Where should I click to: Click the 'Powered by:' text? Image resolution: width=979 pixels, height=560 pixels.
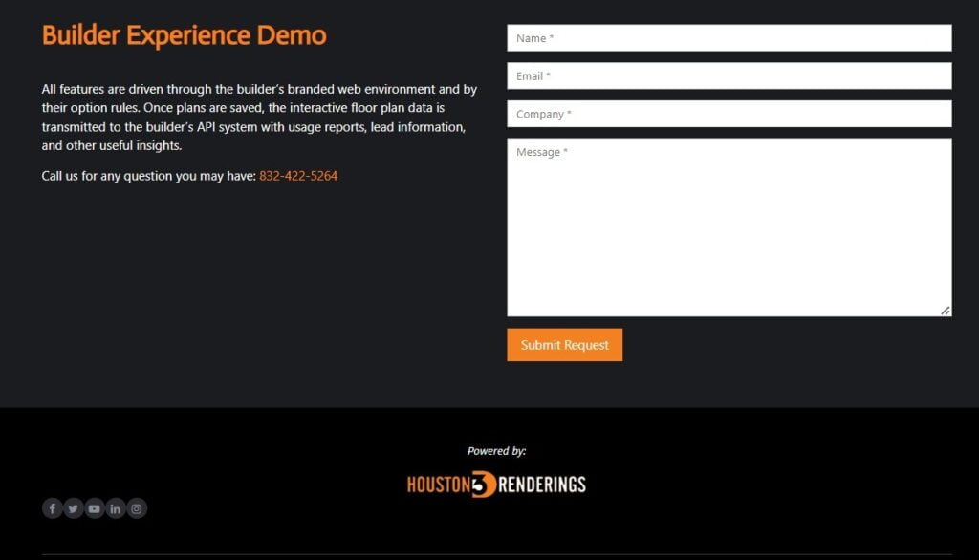point(496,451)
